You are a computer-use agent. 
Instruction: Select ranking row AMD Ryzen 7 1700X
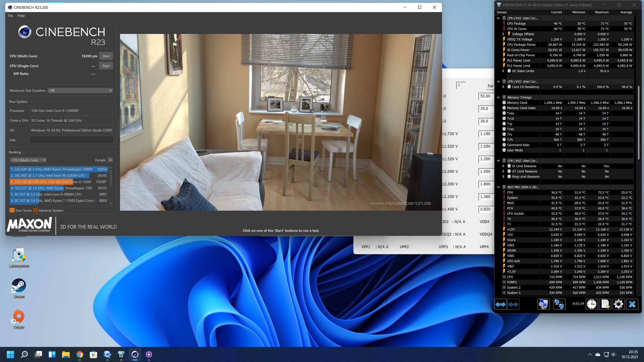point(59,201)
